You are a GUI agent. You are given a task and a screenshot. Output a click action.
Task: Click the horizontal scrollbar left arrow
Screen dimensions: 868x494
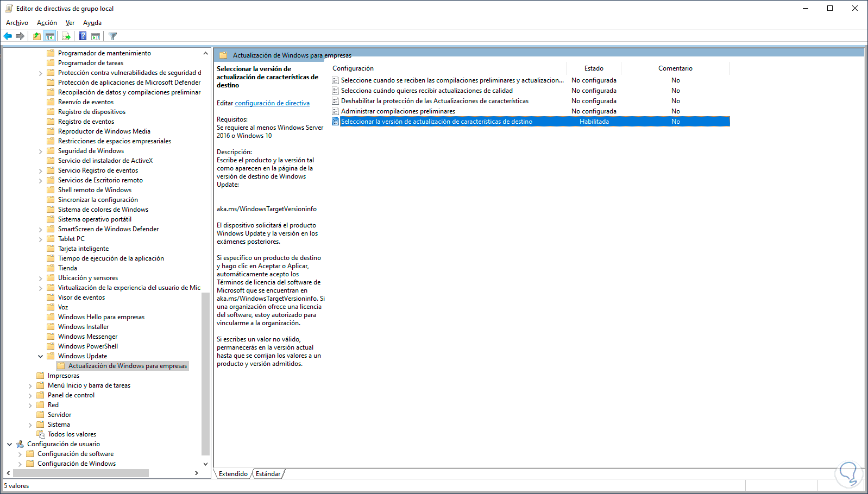(x=8, y=473)
